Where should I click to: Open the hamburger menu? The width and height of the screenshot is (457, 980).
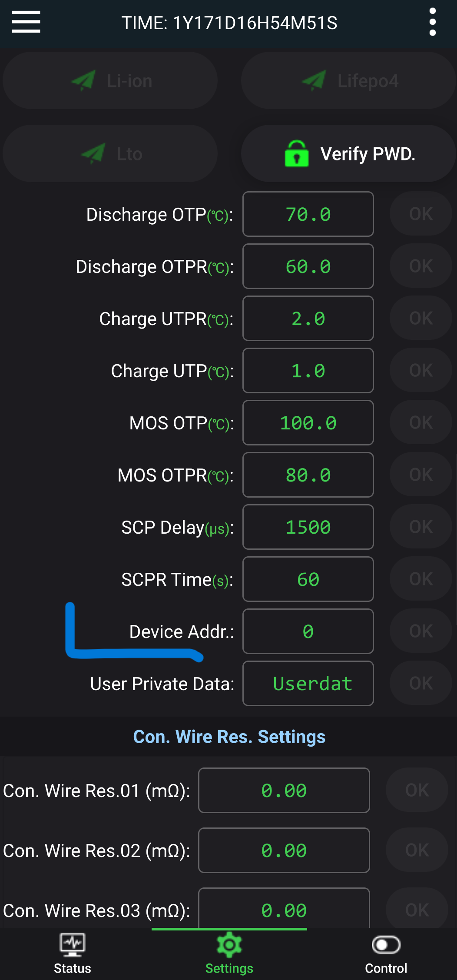coord(26,22)
